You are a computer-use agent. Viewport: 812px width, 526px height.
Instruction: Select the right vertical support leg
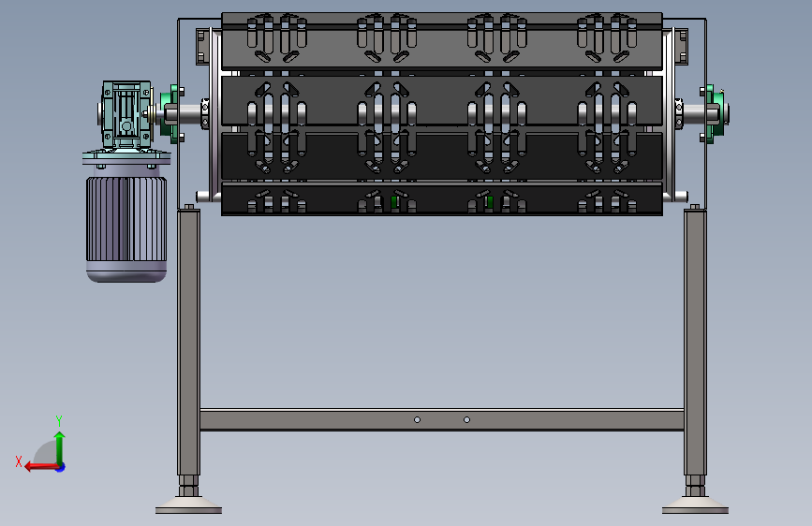pos(695,342)
